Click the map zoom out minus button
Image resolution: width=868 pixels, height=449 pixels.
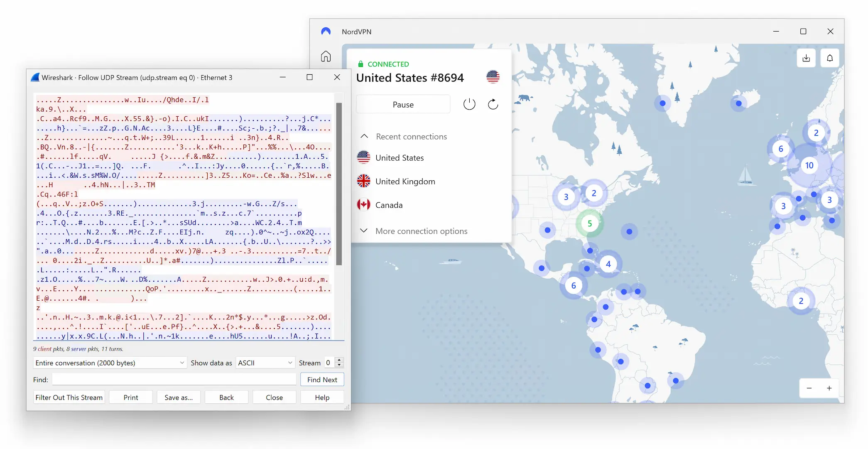pos(809,388)
